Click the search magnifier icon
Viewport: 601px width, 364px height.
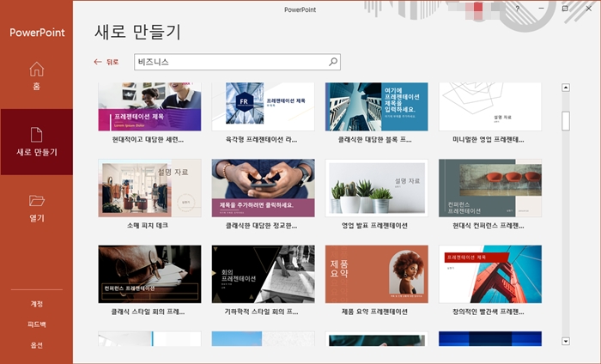333,62
